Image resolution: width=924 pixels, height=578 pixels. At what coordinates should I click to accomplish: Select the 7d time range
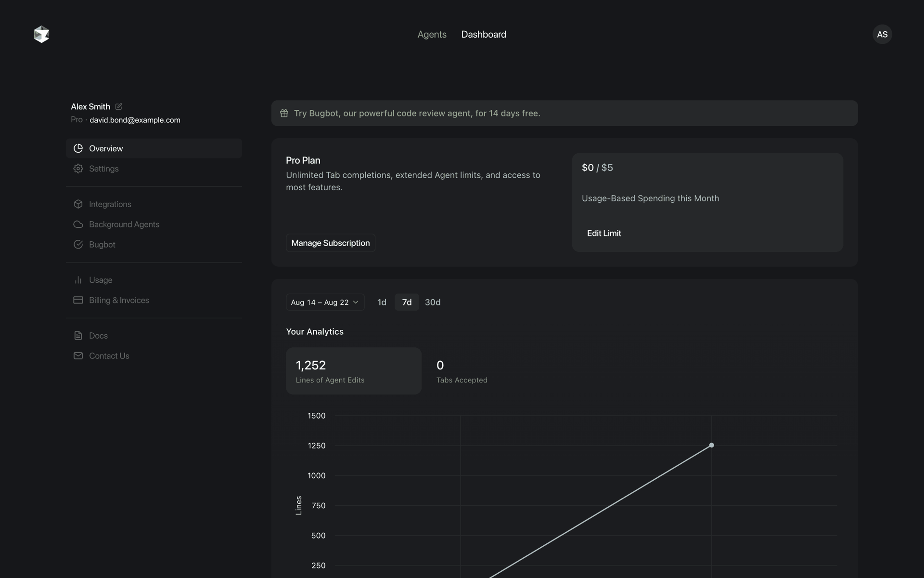(x=407, y=302)
